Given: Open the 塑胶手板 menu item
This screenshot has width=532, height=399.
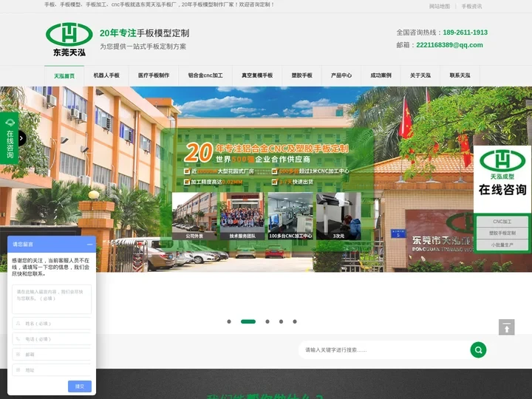Looking at the screenshot, I should [x=302, y=75].
